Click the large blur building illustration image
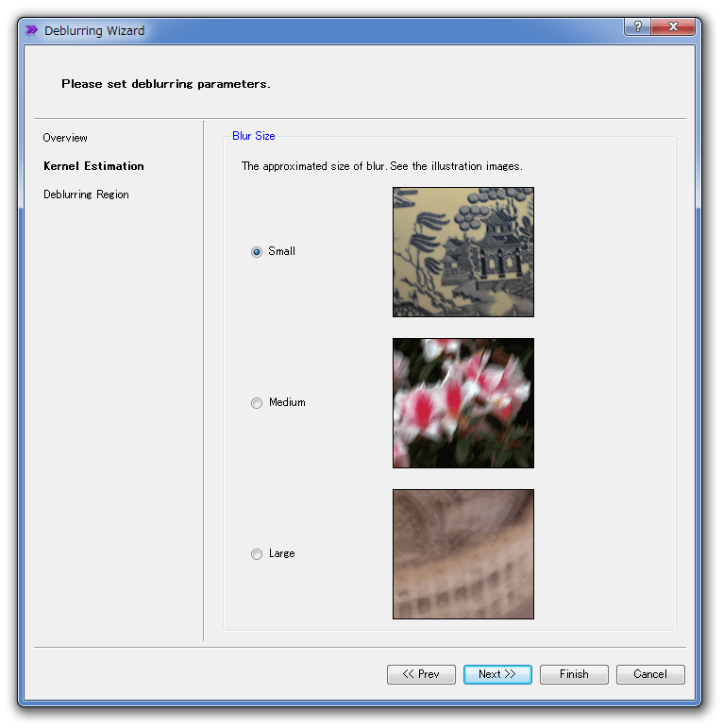This screenshot has width=723, height=728. (x=463, y=554)
